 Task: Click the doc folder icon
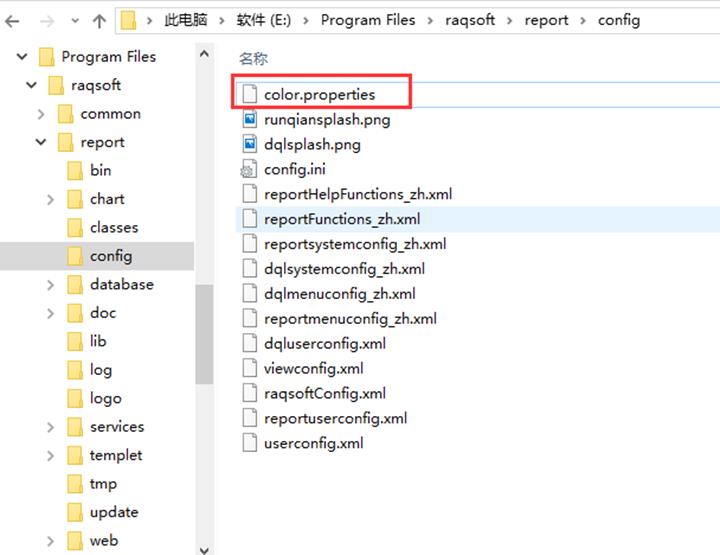point(75,313)
